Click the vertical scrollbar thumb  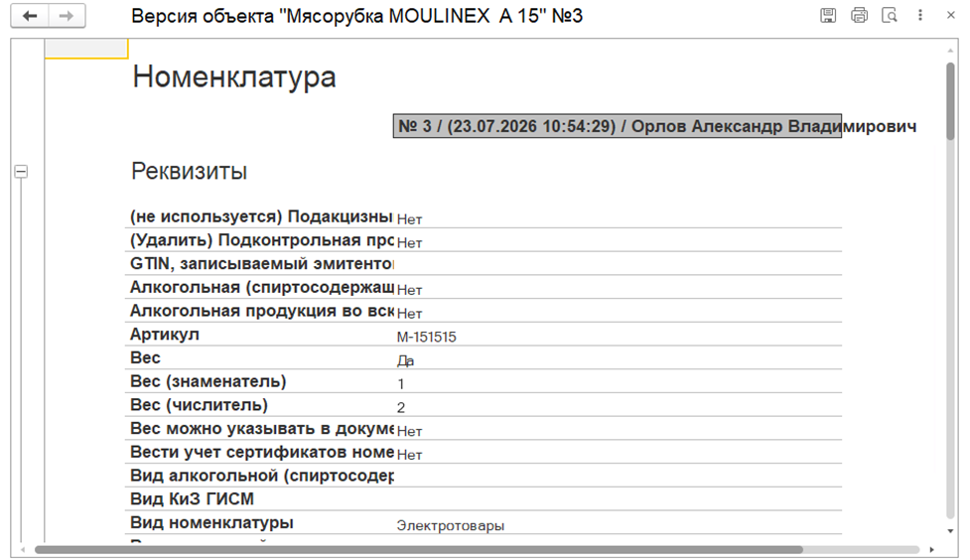coord(950,101)
